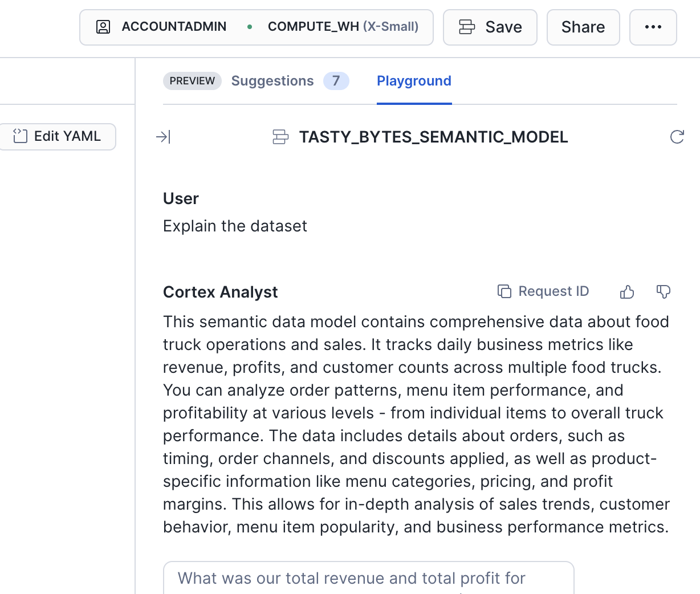
Task: Click the semantic model icon beside the title
Action: pos(280,137)
